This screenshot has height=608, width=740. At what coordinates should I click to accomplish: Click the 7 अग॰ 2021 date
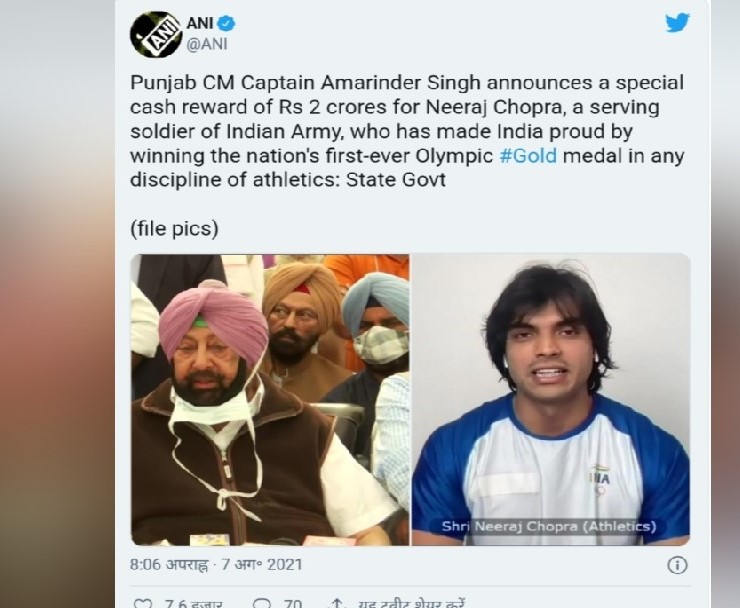(x=261, y=565)
